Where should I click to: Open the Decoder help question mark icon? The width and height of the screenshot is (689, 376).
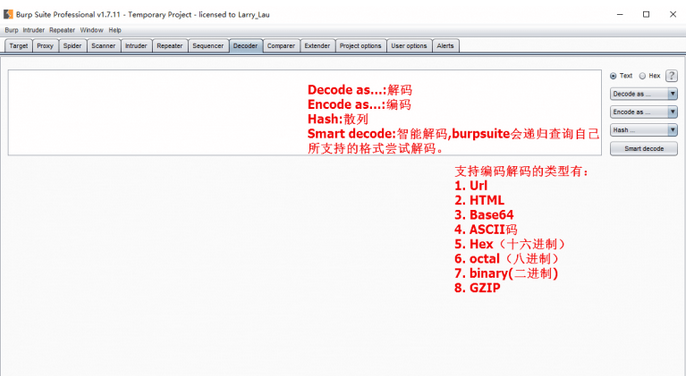pyautogui.click(x=671, y=76)
